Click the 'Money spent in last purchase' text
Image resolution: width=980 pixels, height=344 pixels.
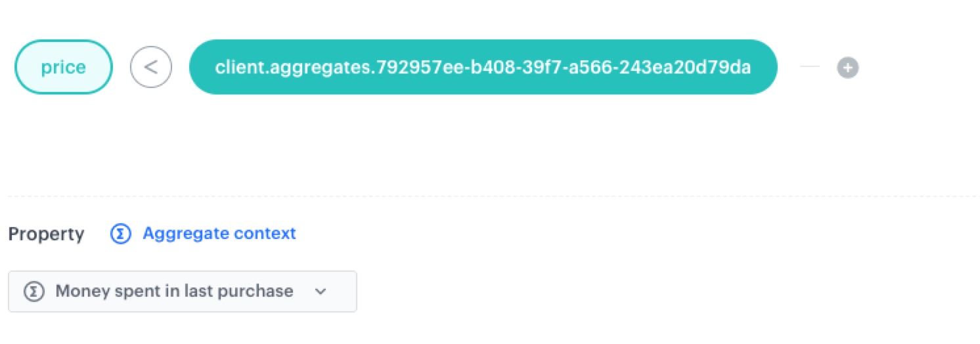(174, 291)
